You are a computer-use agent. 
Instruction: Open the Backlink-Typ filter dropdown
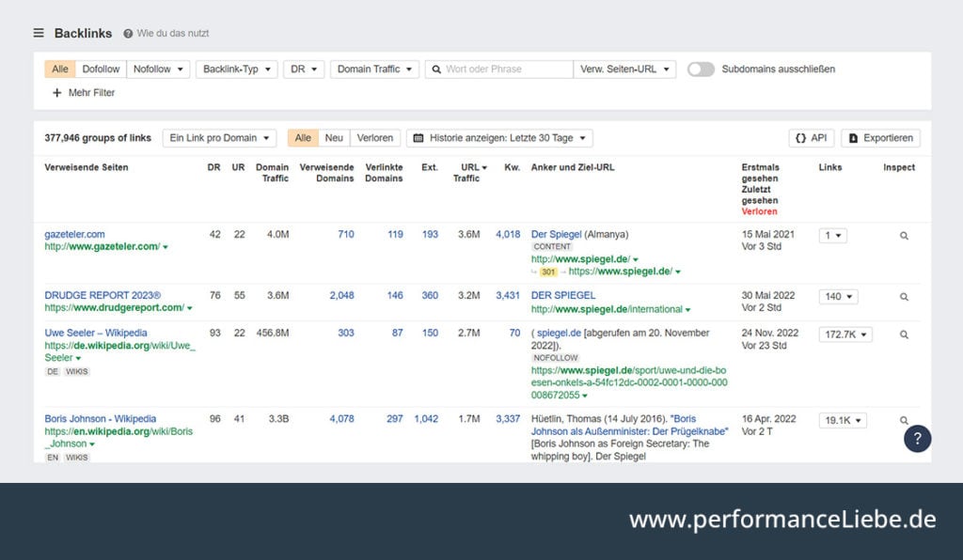click(237, 70)
